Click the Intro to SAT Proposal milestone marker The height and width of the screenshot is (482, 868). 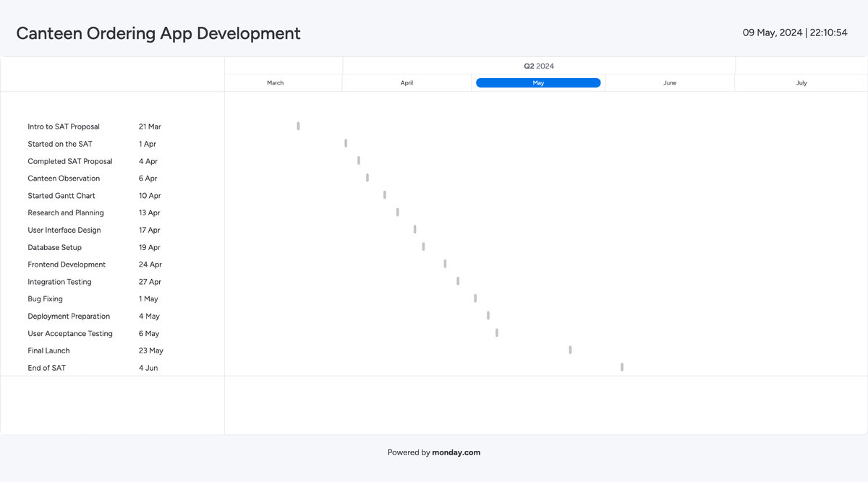tap(297, 126)
